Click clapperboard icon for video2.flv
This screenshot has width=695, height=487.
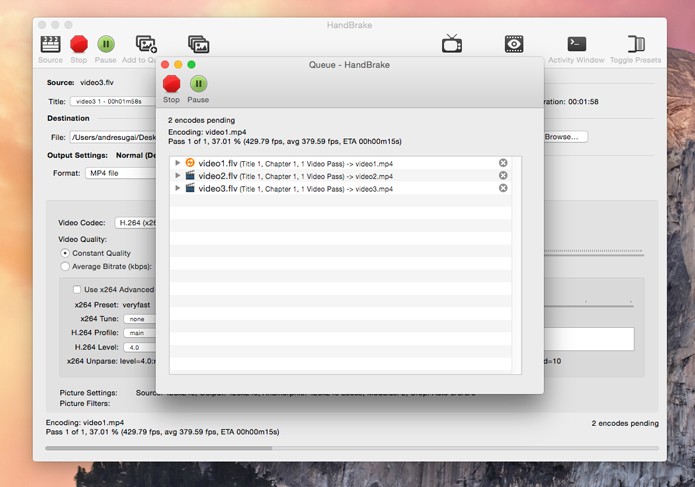[x=190, y=175]
